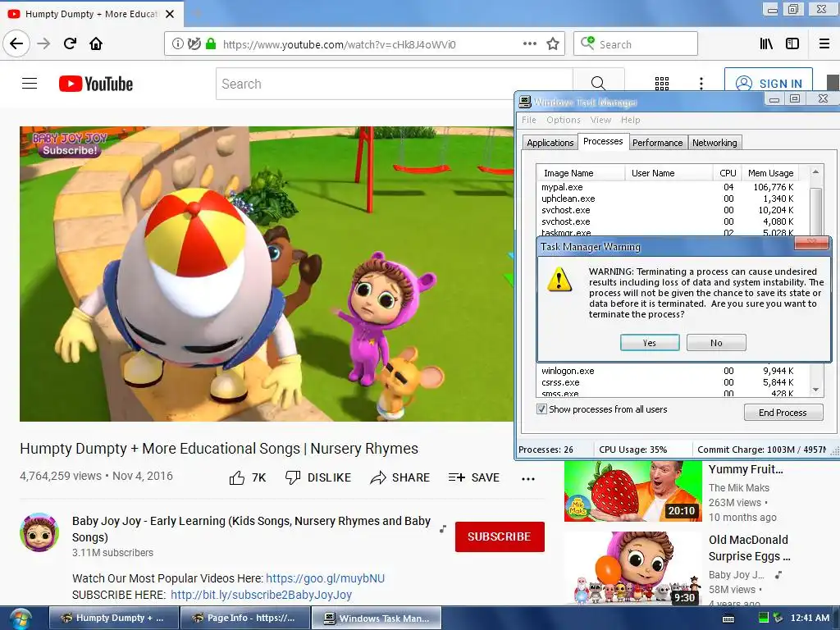Open Task Manager Help menu
Viewport: 840px width, 630px height.
tap(631, 120)
